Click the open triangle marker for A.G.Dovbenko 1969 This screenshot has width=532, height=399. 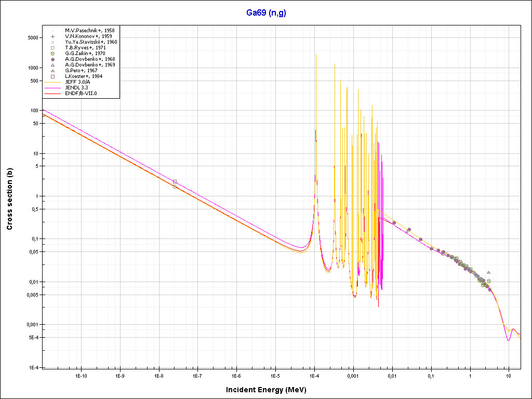point(53,65)
